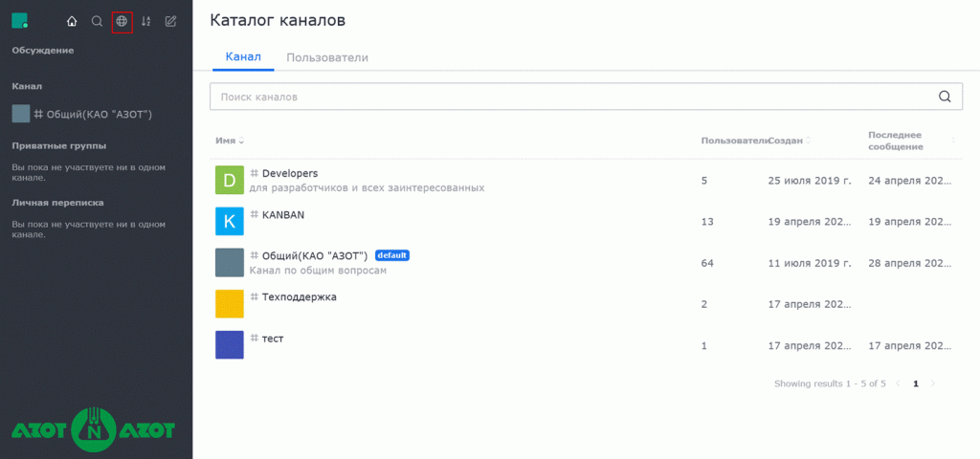The image size is (980, 459).
Task: Open the channel directory globe icon
Action: (122, 21)
